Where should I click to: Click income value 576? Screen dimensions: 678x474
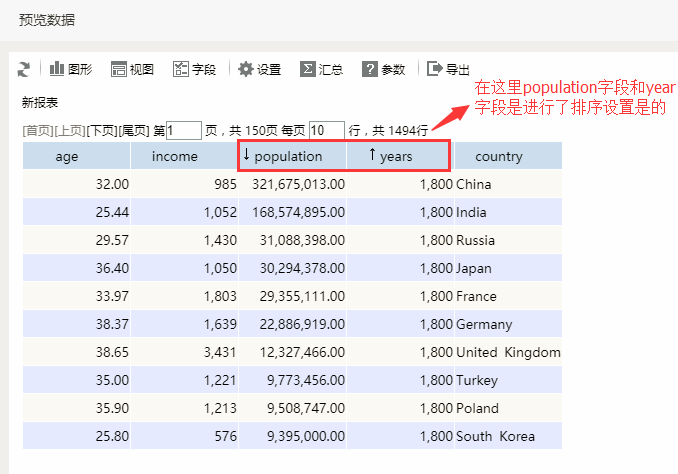tap(226, 436)
